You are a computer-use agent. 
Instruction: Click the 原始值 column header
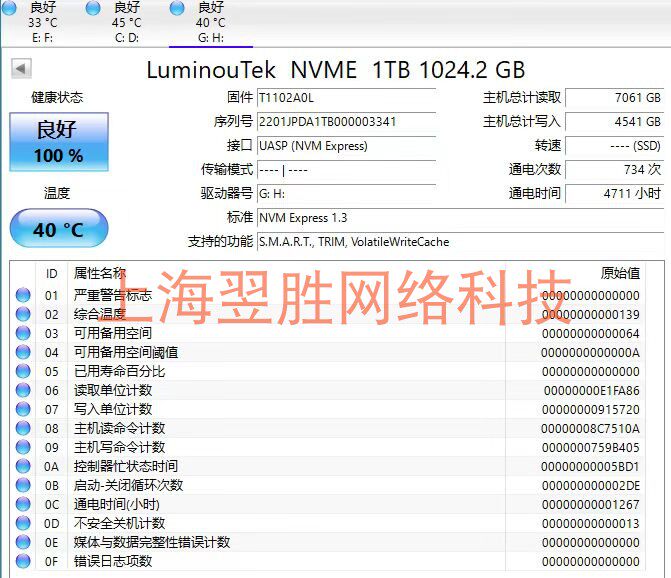(620, 273)
